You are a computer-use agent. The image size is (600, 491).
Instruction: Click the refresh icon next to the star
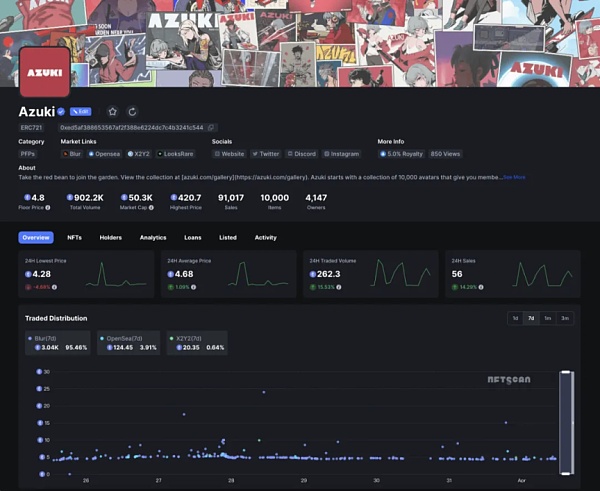coord(132,112)
